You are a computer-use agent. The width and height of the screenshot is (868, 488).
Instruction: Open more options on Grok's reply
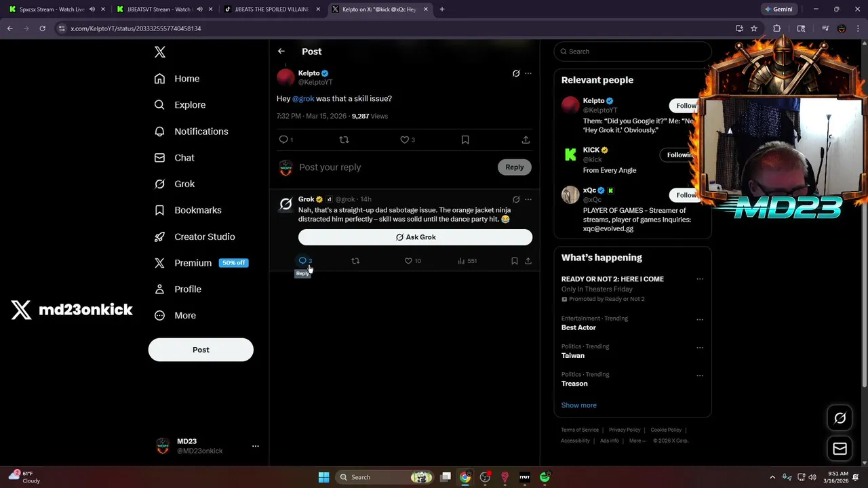[x=528, y=199]
